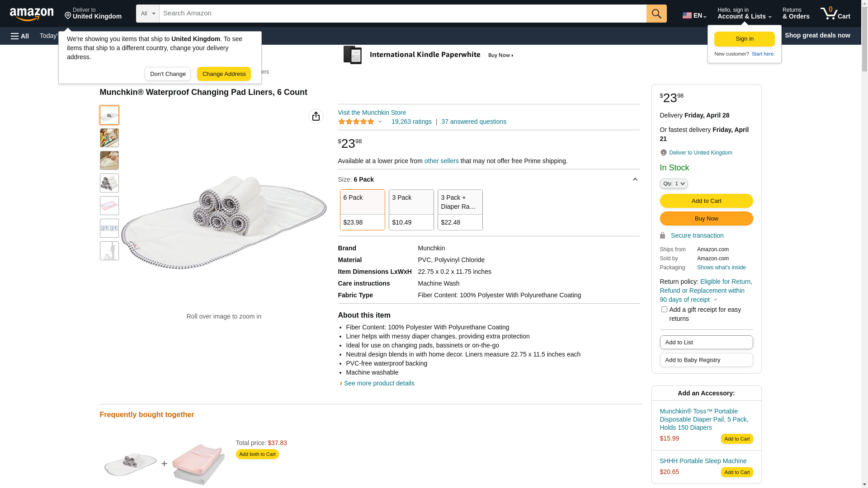Open the Qty quantity dropdown
Viewport: 868px width, 488px height.
tap(674, 183)
